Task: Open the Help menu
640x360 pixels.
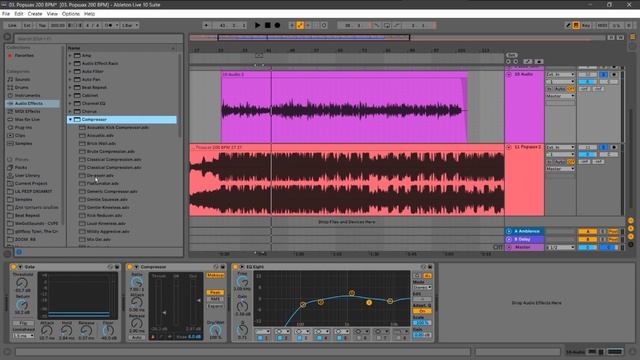Action: tap(89, 13)
